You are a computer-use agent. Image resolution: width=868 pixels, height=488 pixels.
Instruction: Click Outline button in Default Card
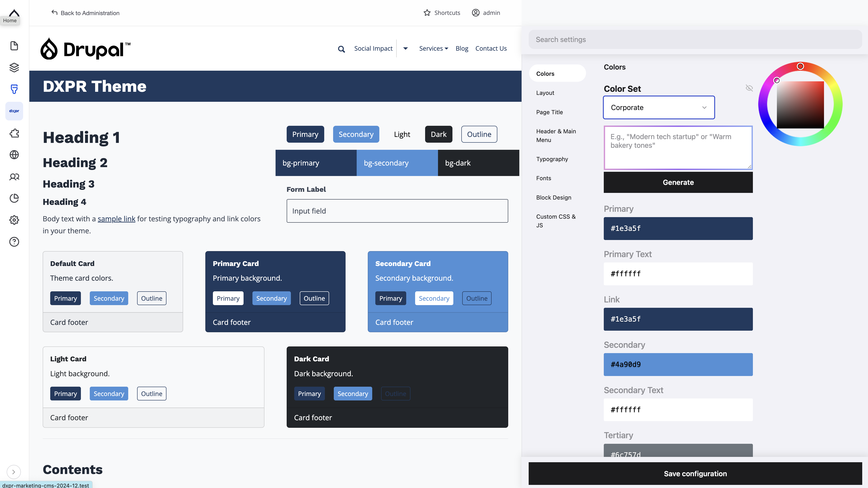151,298
